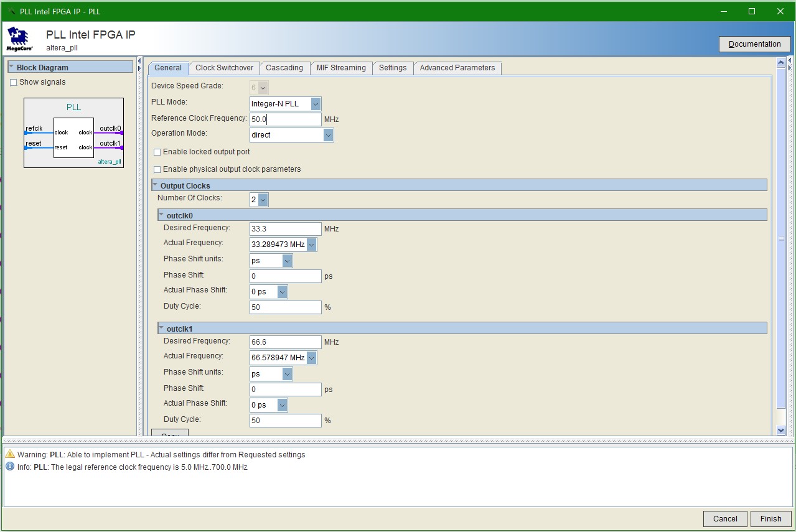Click the parameters vertical scrollbar thumb
796x532 pixels.
coord(781,238)
